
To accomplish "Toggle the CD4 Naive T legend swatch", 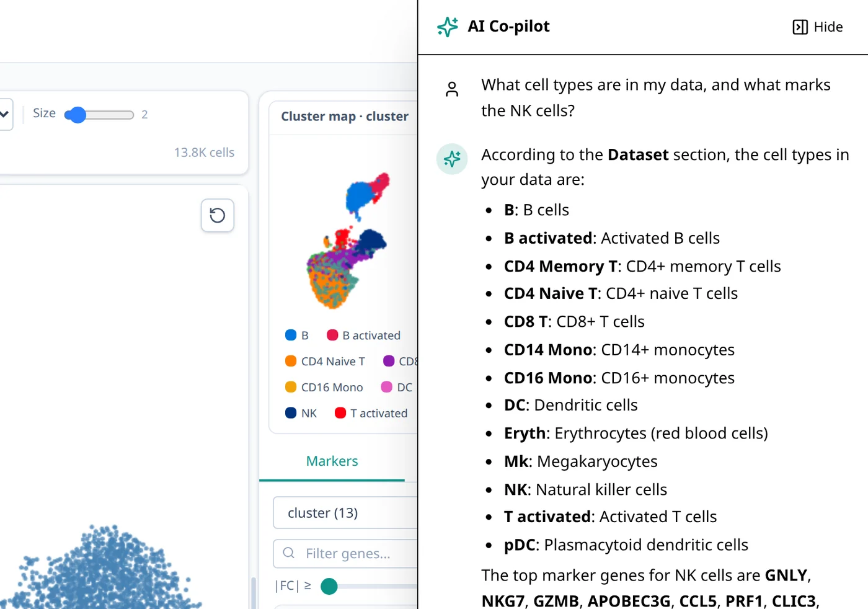I will pos(291,361).
